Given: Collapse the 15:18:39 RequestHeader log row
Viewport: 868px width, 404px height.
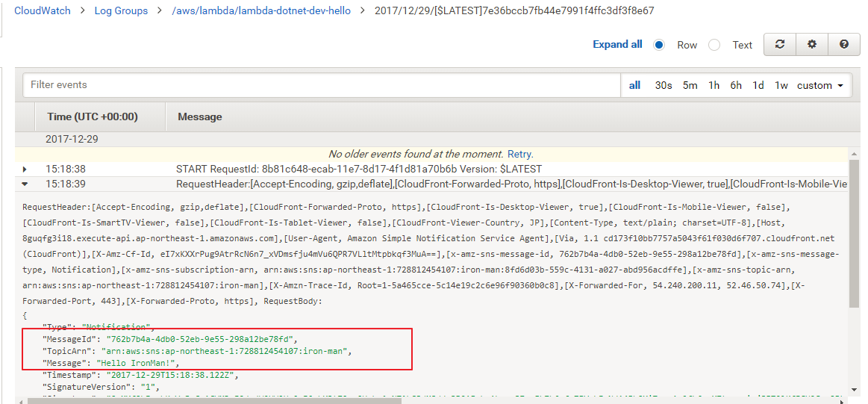Looking at the screenshot, I should pos(25,184).
